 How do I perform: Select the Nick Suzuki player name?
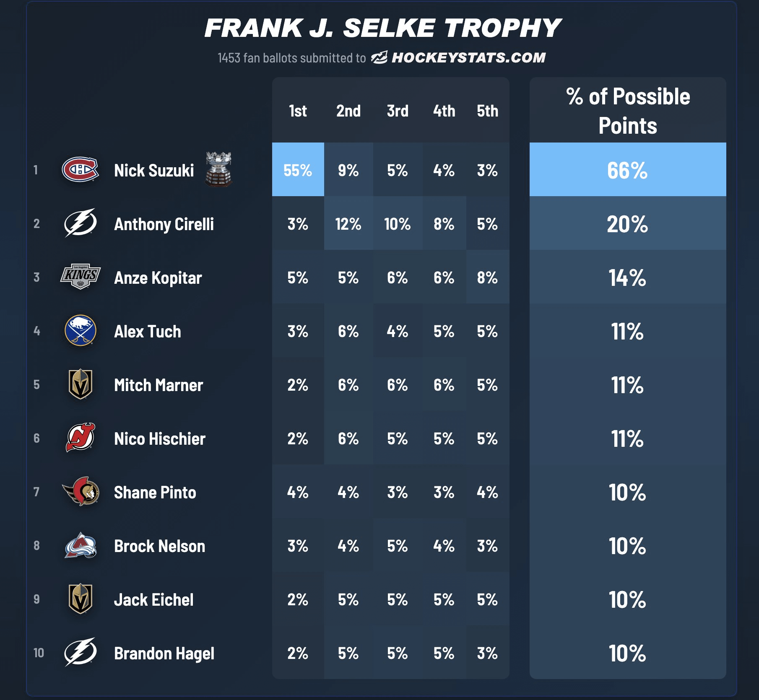154,171
